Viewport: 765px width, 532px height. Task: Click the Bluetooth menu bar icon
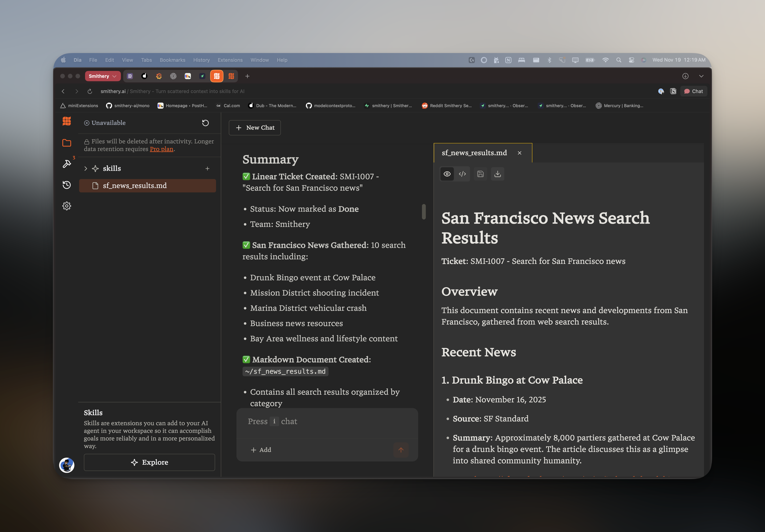(549, 60)
